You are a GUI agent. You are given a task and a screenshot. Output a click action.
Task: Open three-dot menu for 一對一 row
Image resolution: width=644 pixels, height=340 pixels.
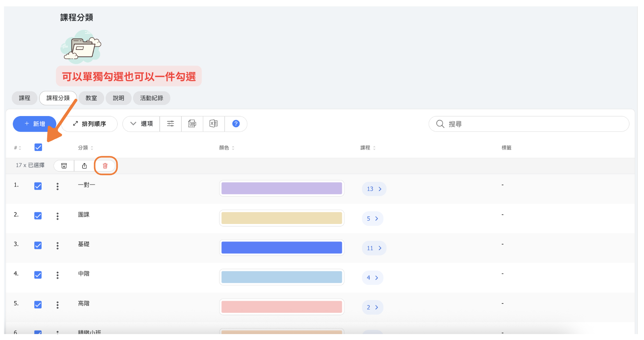[57, 187]
